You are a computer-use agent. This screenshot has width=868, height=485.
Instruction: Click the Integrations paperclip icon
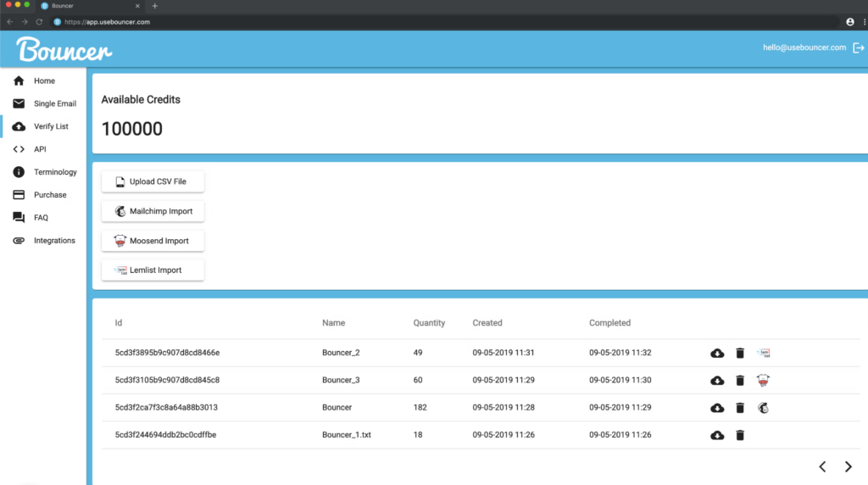point(19,240)
